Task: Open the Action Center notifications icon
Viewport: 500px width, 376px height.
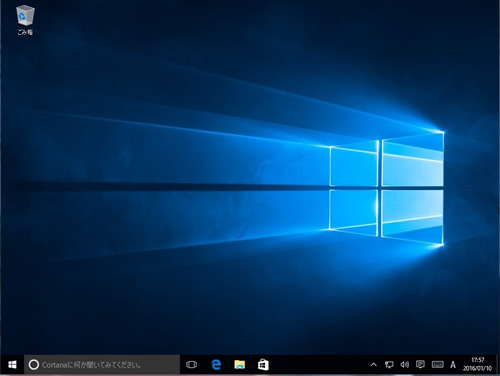Action: pyautogui.click(x=420, y=365)
